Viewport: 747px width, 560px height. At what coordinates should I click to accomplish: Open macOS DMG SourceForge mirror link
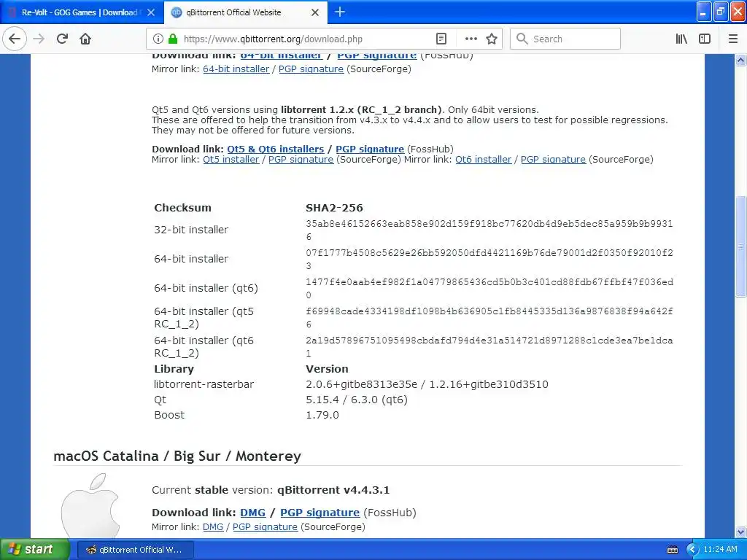coord(213,527)
